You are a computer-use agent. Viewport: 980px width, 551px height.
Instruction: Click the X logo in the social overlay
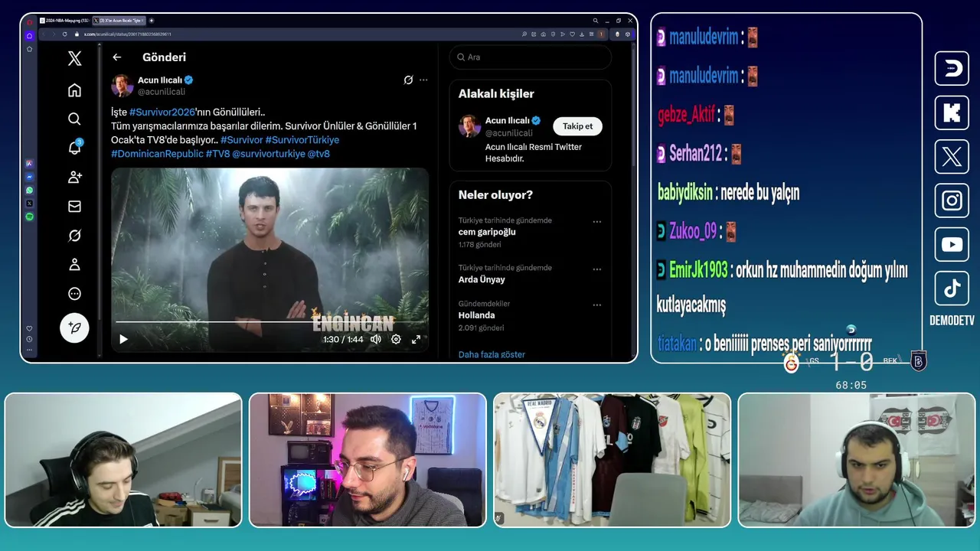pyautogui.click(x=952, y=157)
